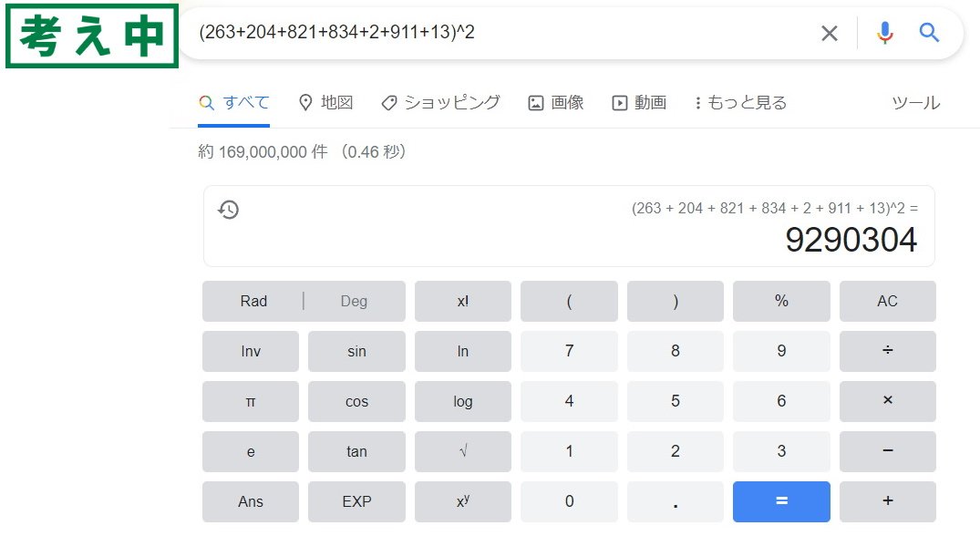The height and width of the screenshot is (536, 980).
Task: Toggle the Inv inverse functions key
Action: point(251,351)
